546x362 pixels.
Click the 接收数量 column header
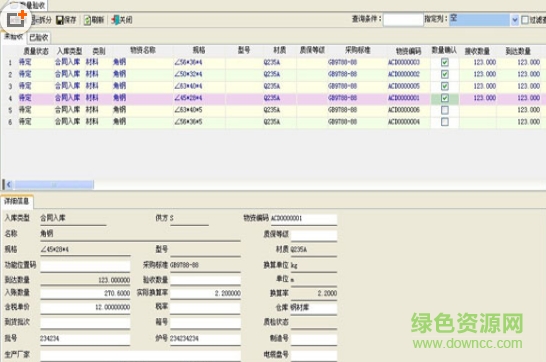point(477,51)
